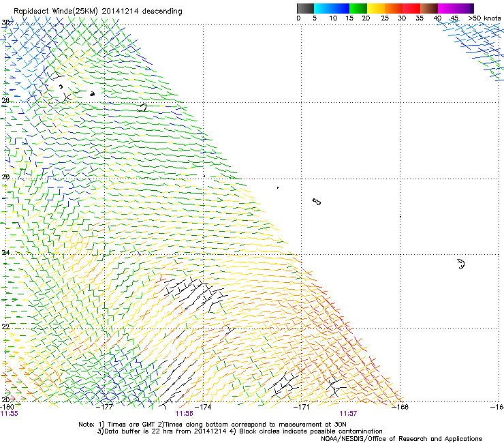Viewport: 504px width, 443px height.
Task: Click the '-180' longitude label
Action: (x=7, y=407)
